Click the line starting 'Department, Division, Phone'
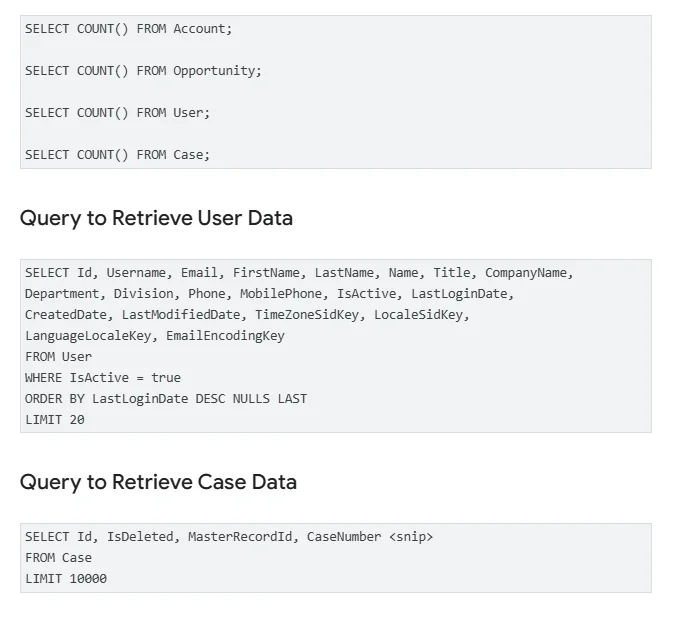 pyautogui.click(x=269, y=294)
